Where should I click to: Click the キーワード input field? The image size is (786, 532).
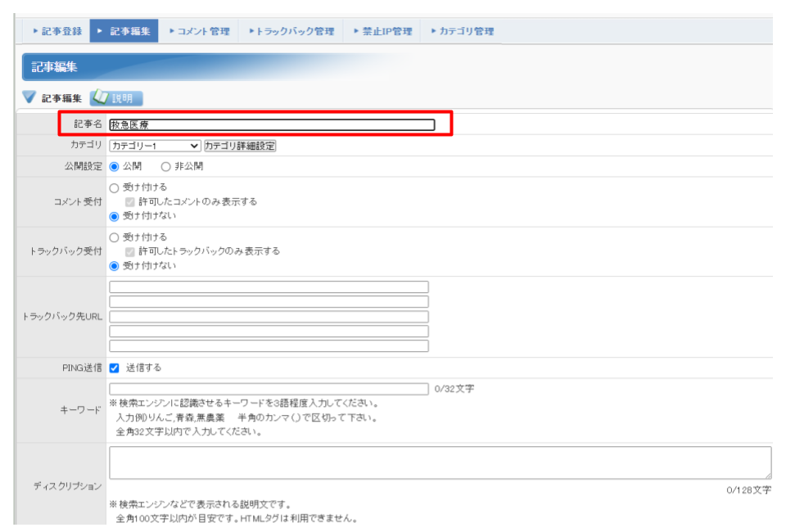[x=269, y=390]
